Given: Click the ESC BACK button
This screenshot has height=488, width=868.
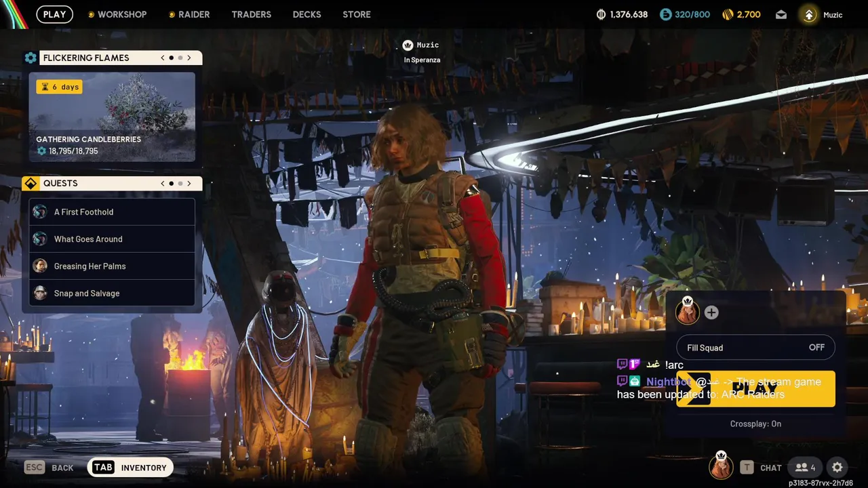Looking at the screenshot, I should pos(49,468).
